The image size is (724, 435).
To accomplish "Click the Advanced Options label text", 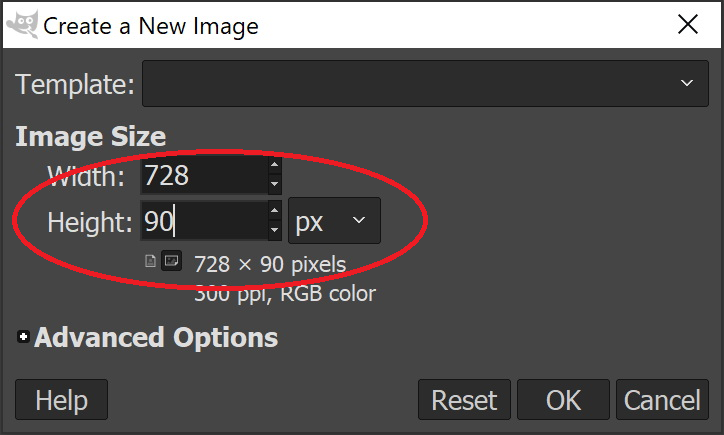I will pyautogui.click(x=156, y=338).
